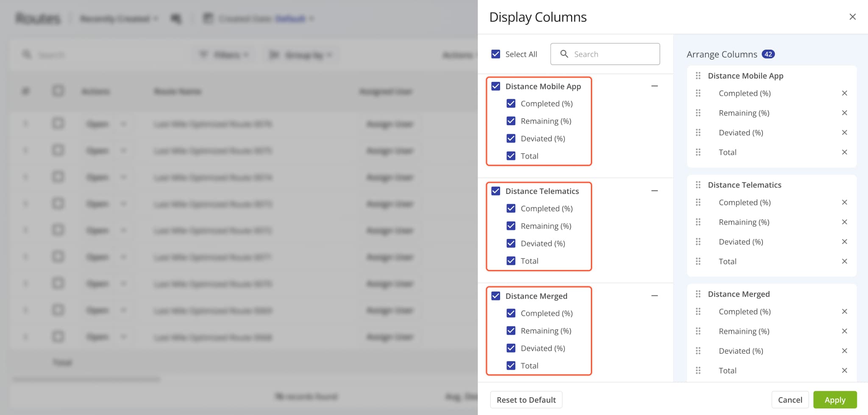This screenshot has width=868, height=415.
Task: Click Cancel to discard column changes
Action: click(790, 400)
